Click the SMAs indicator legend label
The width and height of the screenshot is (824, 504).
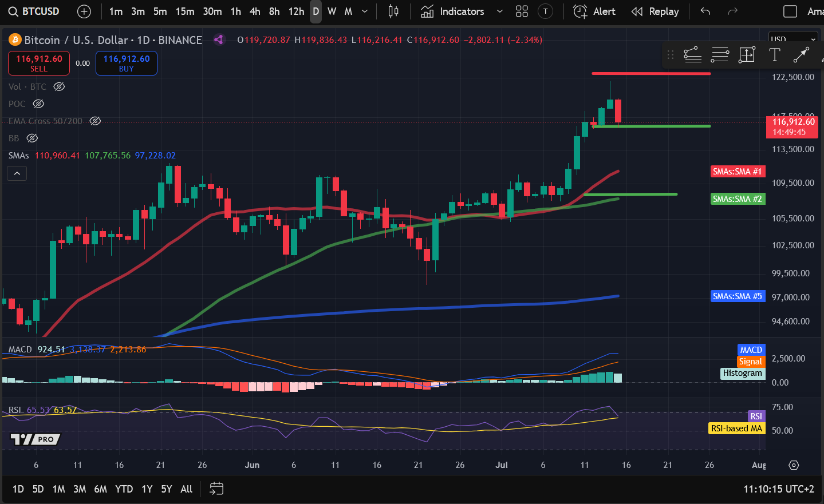(18, 156)
